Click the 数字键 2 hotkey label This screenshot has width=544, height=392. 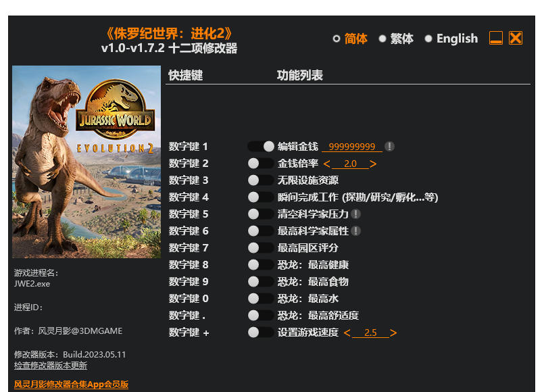click(189, 164)
